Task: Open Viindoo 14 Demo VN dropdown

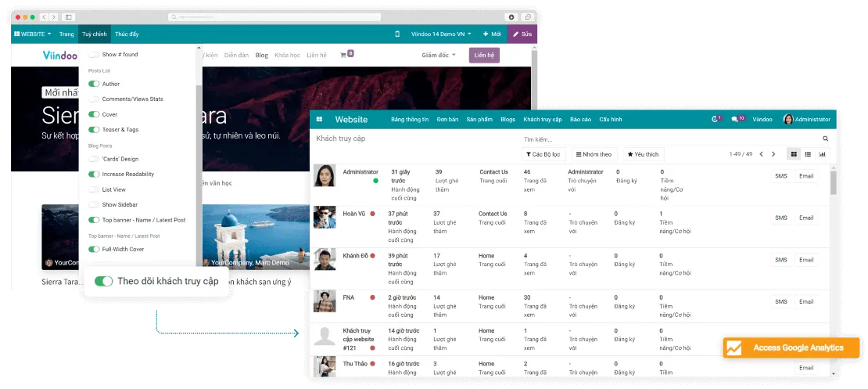Action: (439, 34)
